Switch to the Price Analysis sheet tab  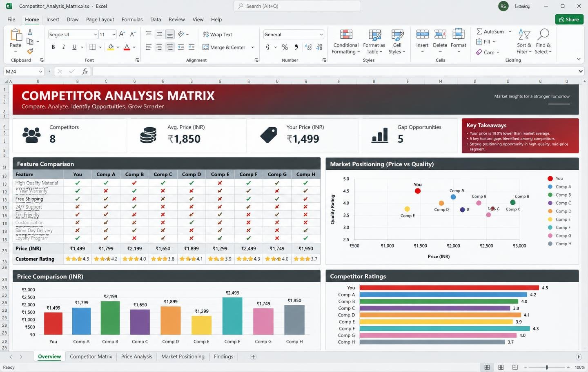[136, 356]
